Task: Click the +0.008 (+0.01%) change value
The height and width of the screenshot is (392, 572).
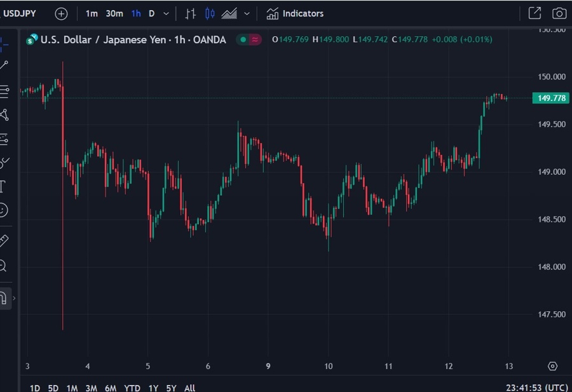Action: tap(462, 39)
